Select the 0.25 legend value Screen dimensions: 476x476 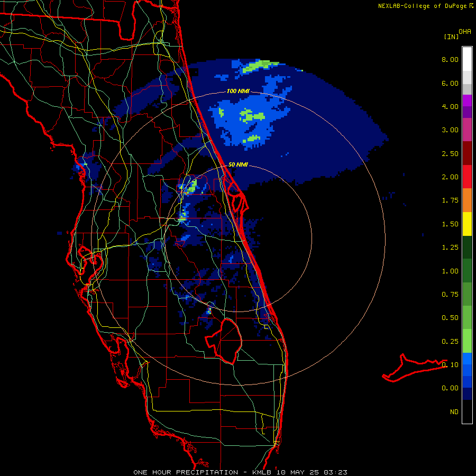450,342
